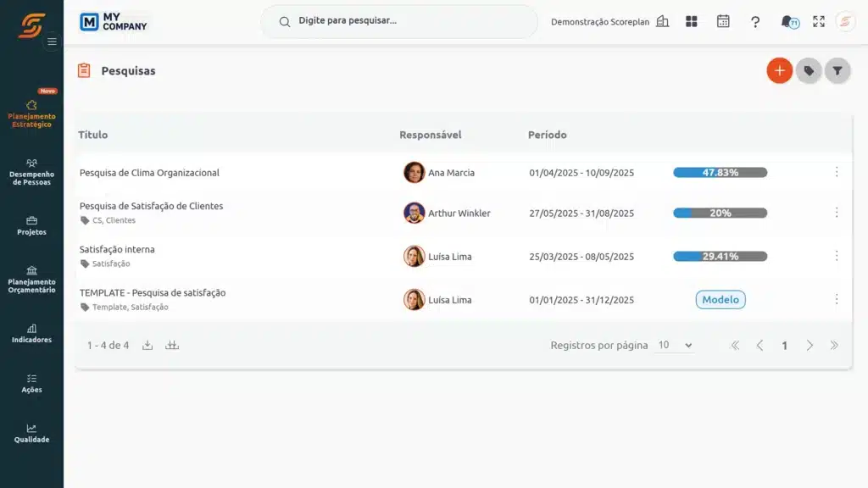This screenshot has width=868, height=488.
Task: Open the apps grid icon
Action: coord(692,21)
